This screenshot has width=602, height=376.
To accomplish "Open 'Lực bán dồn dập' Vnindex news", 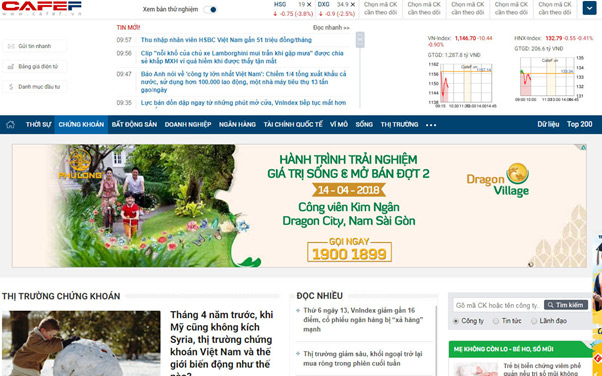I will click(243, 103).
